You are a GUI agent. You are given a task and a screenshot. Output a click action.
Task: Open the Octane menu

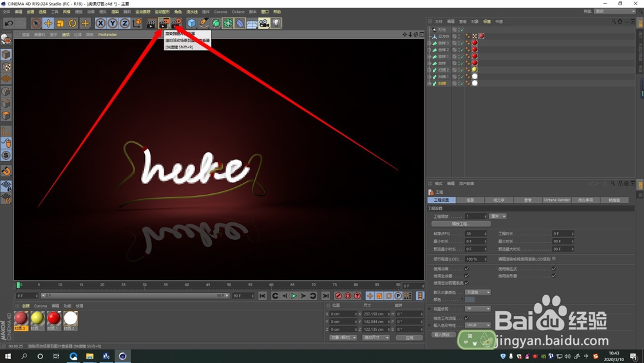click(x=238, y=12)
